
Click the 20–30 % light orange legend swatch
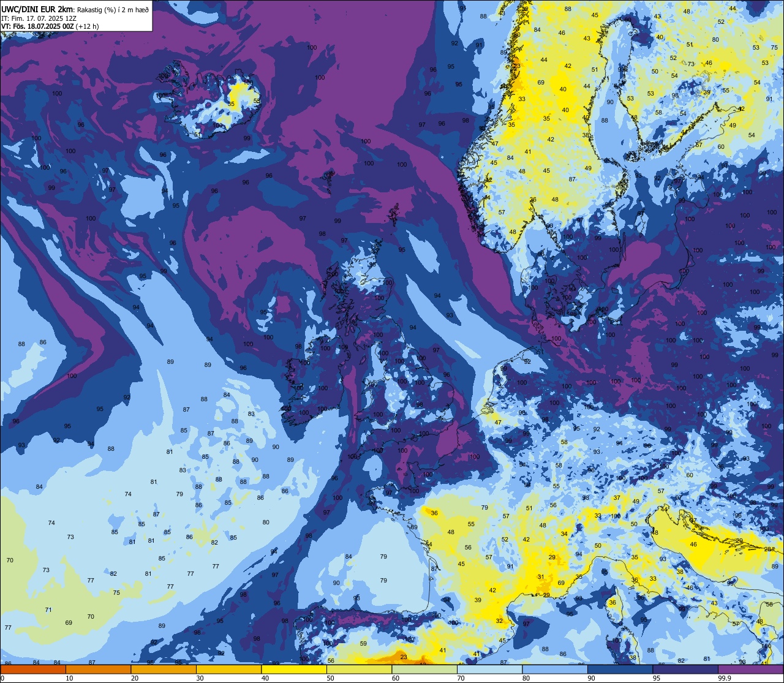click(x=164, y=670)
